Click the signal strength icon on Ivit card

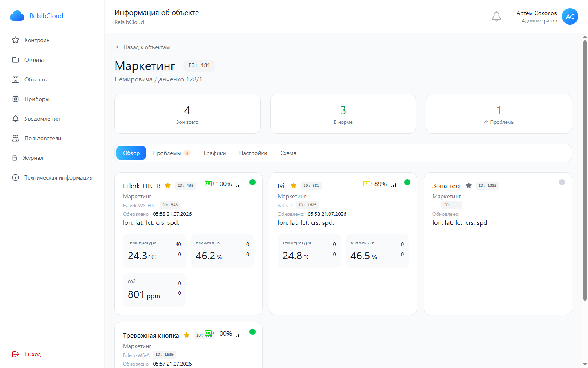(394, 184)
